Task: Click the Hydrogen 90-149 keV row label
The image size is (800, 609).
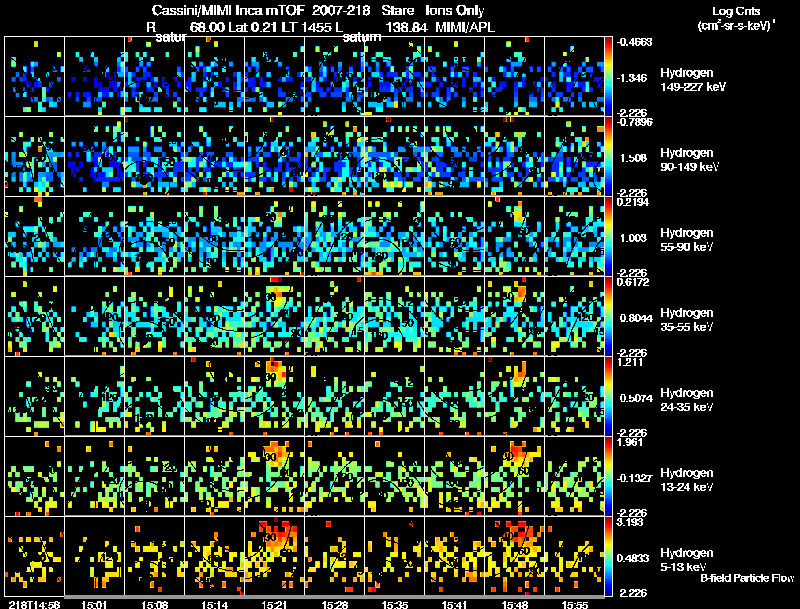Action: (x=689, y=160)
